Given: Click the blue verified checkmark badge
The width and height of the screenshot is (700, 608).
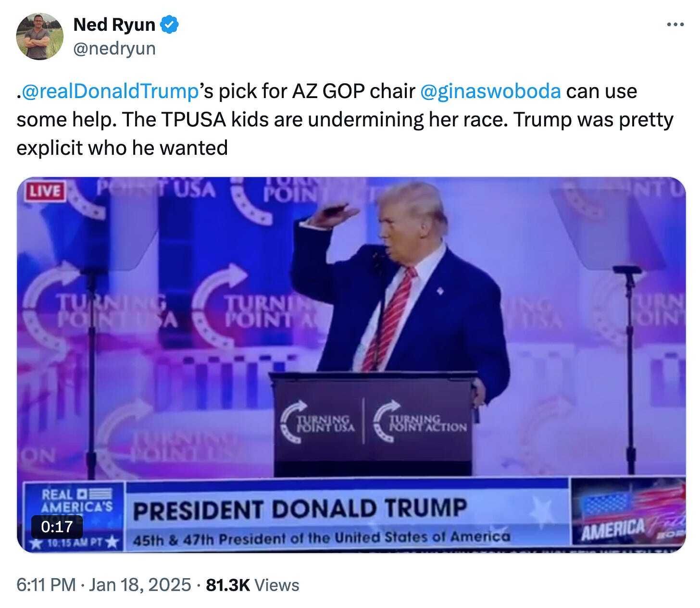Looking at the screenshot, I should point(170,25).
